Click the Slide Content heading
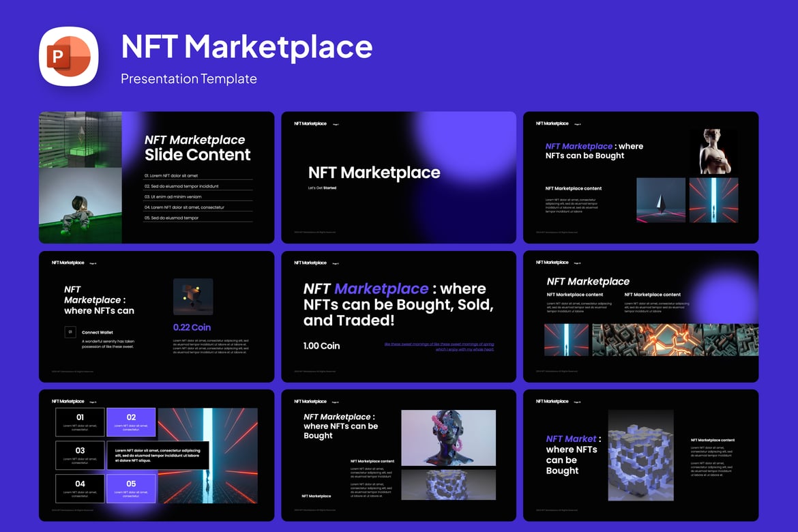 tap(198, 155)
